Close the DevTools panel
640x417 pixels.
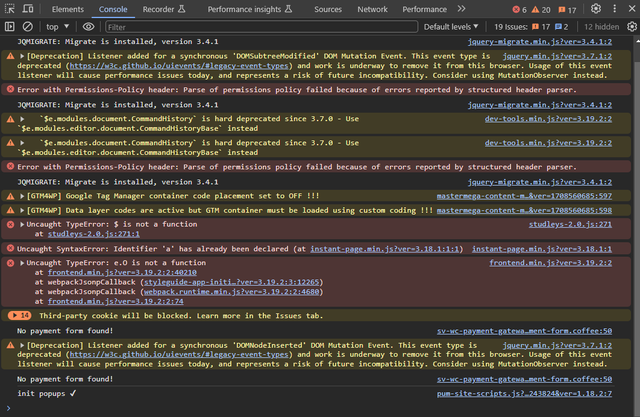pyautogui.click(x=632, y=9)
